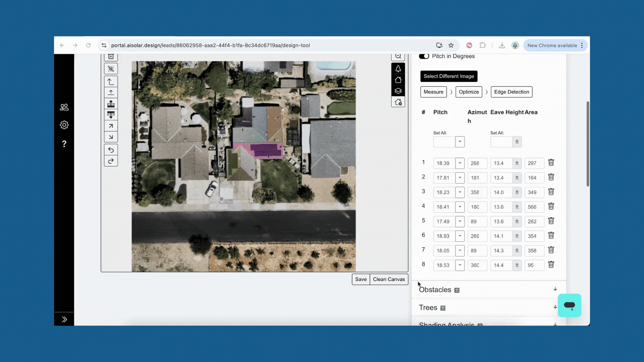Open the users page in the sidebar

tap(64, 107)
